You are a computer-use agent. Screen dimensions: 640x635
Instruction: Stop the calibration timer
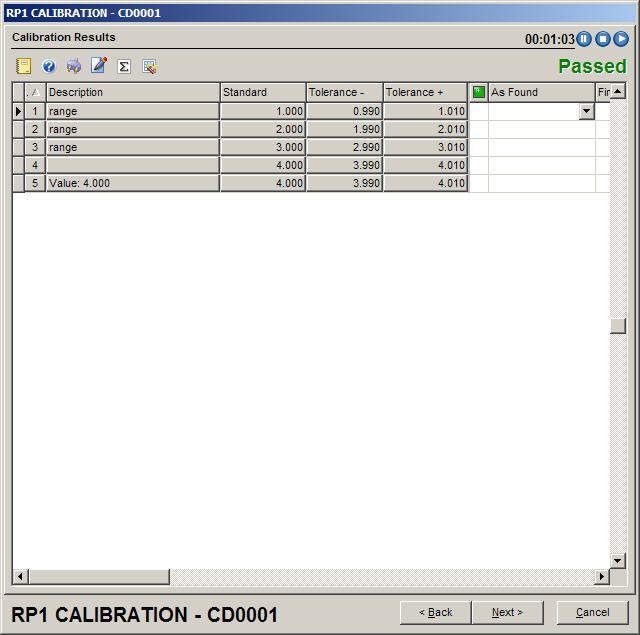[x=602, y=39]
